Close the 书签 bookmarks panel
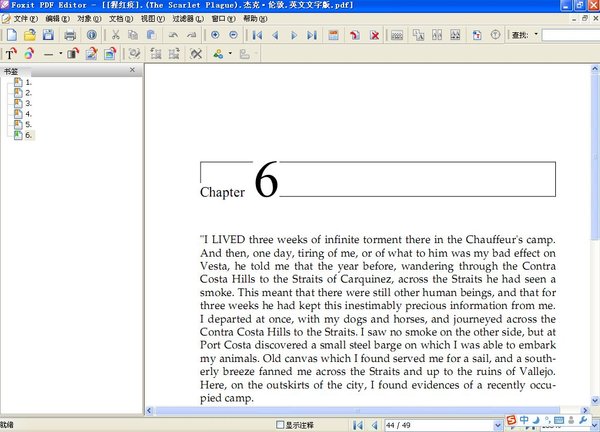The width and height of the screenshot is (600, 432). click(x=132, y=70)
